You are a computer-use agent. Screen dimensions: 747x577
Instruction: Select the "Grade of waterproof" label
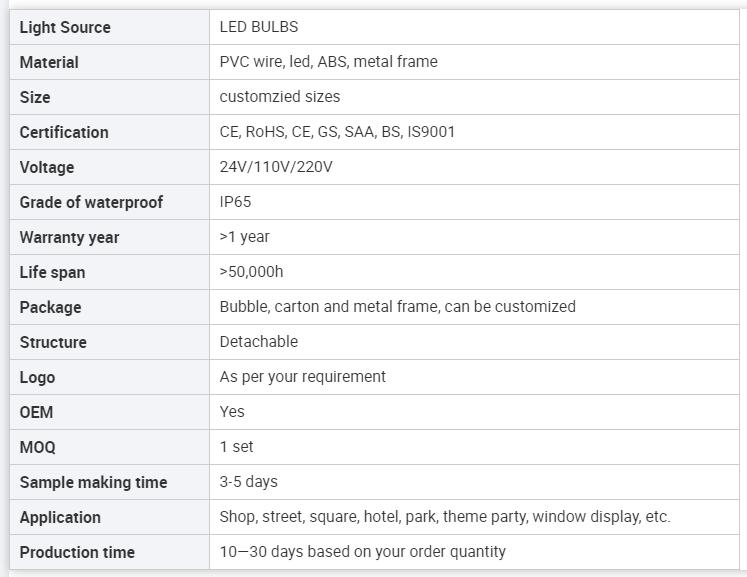[91, 202]
